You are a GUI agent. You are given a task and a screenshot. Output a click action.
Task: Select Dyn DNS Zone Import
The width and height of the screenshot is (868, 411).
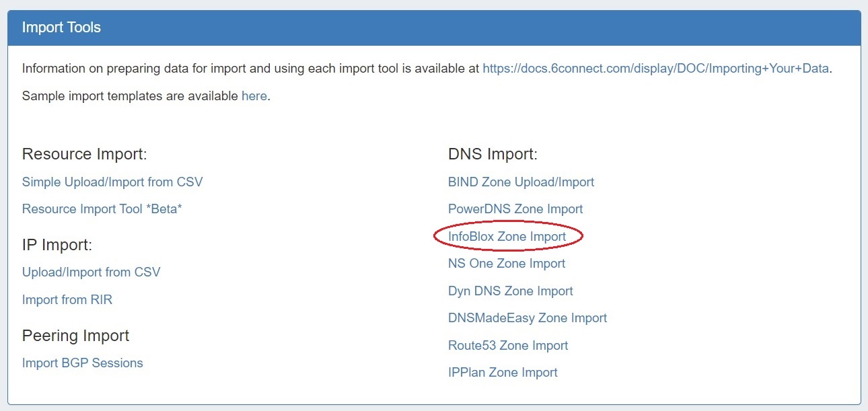511,291
